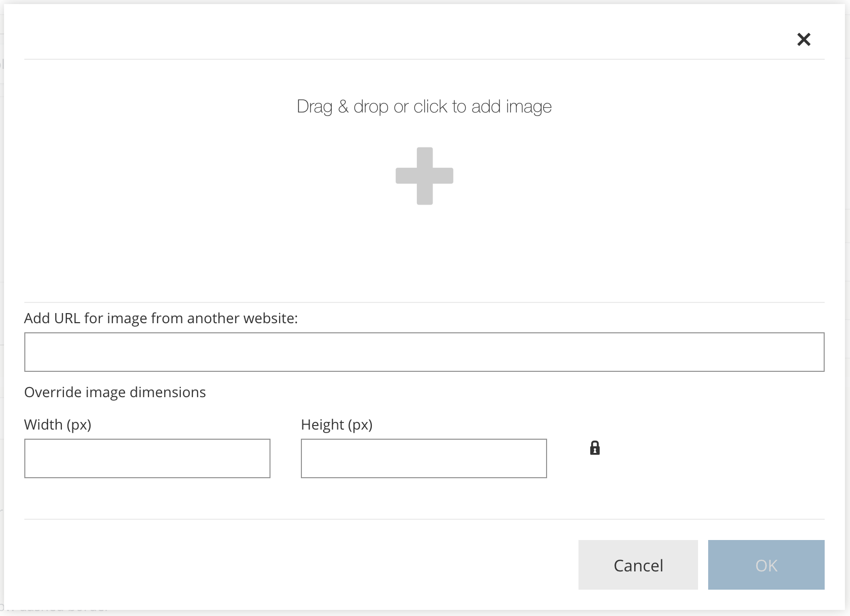
Task: Click the 'Height (px)' label
Action: [336, 425]
